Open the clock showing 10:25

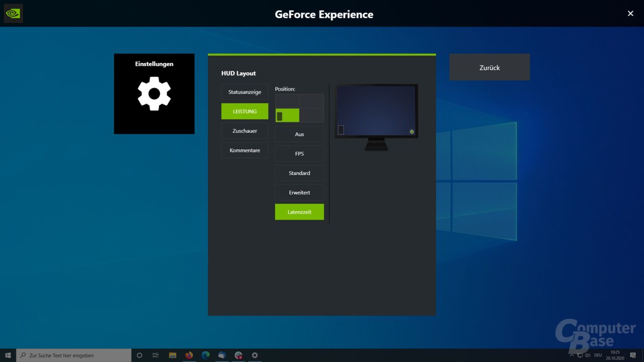(x=615, y=355)
